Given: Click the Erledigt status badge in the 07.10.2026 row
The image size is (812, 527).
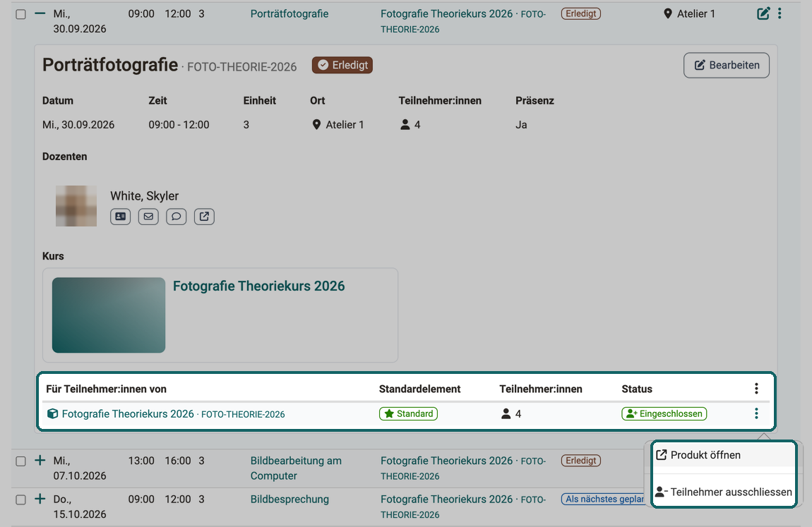Looking at the screenshot, I should (581, 461).
